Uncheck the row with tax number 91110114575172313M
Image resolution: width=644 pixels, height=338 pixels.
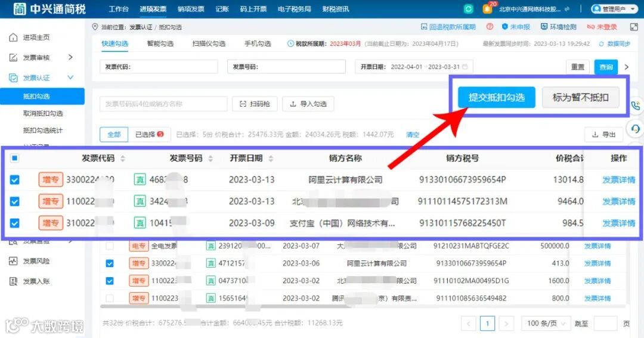14,201
